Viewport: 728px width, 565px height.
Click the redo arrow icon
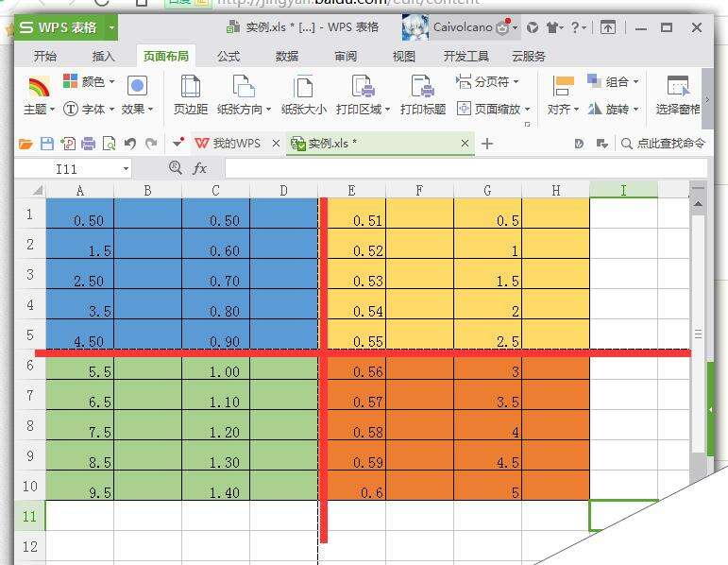(151, 144)
